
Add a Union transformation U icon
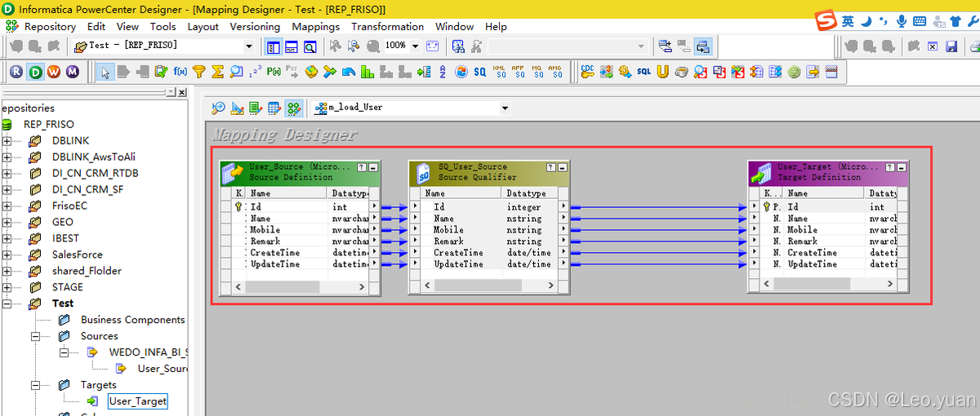[662, 72]
